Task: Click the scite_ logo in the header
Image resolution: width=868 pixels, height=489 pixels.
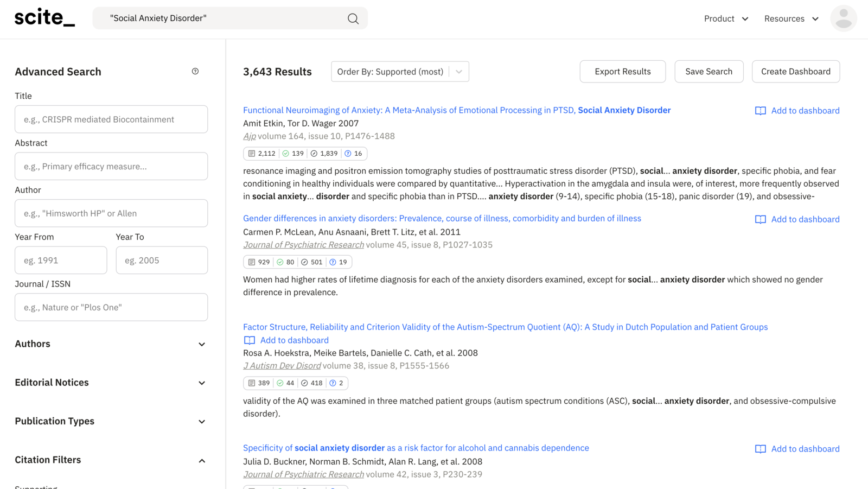Action: click(x=44, y=17)
